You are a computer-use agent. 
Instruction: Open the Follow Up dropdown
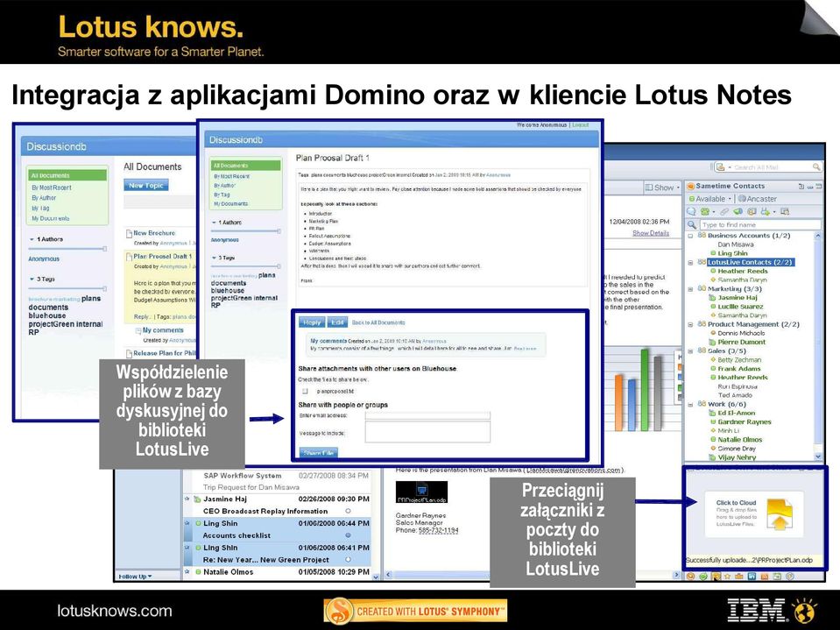pyautogui.click(x=135, y=577)
